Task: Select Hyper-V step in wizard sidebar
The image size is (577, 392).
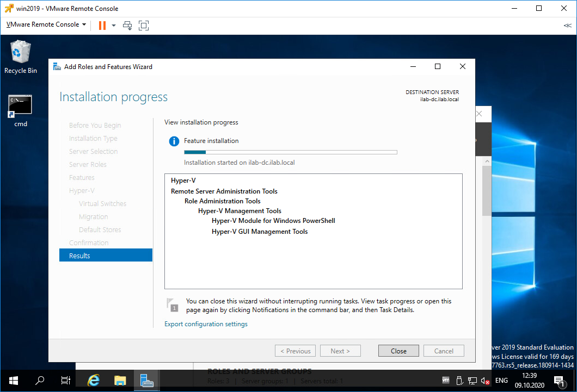Action: tap(82, 191)
